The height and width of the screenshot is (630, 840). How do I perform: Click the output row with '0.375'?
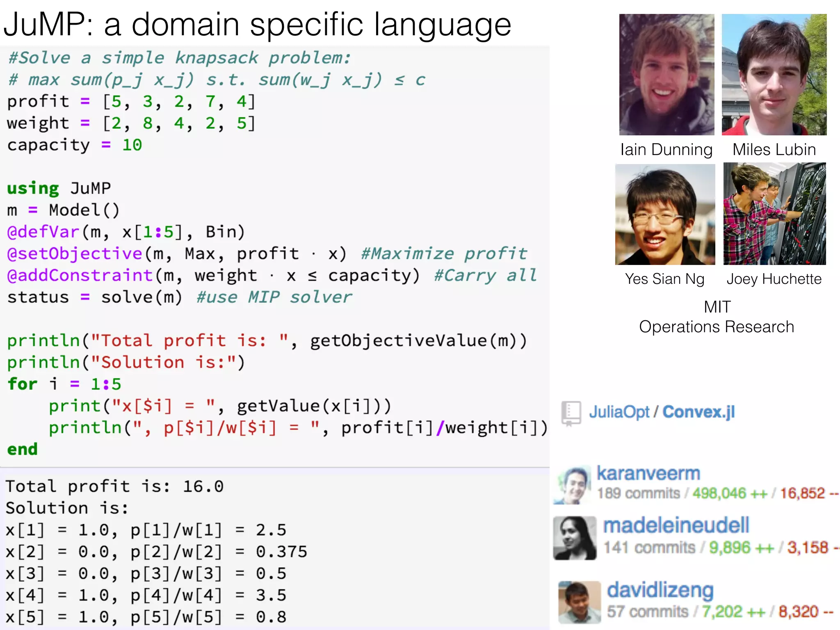(156, 552)
